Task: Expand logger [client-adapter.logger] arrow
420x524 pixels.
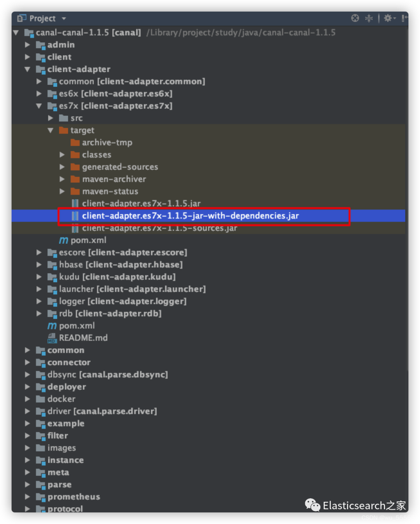Action: pyautogui.click(x=39, y=301)
